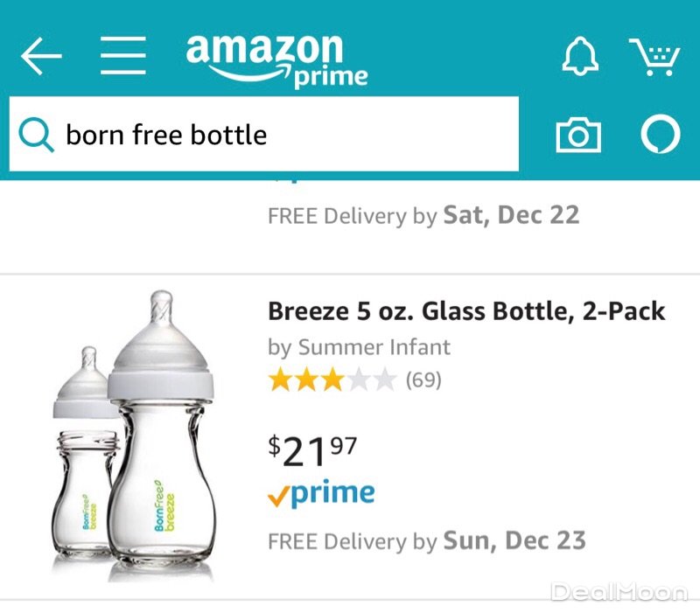
Task: Open Breeze 5 oz. Glass Bottle title
Action: 465,310
